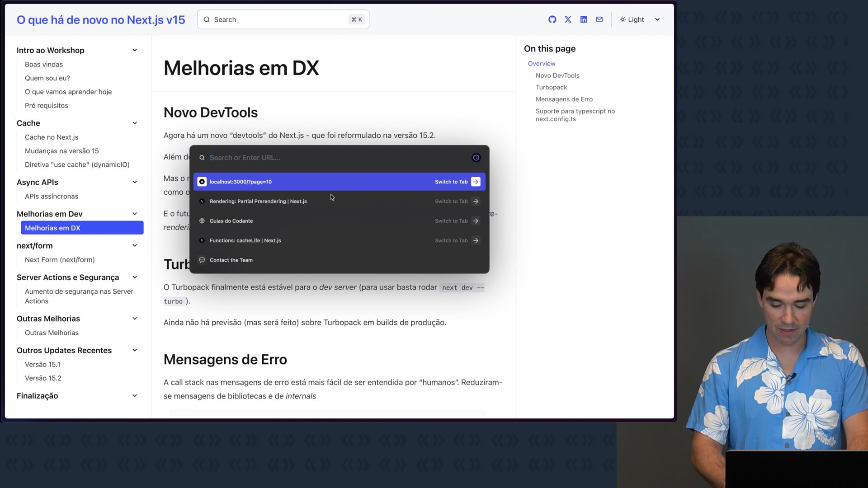This screenshot has height=488, width=868.
Task: Click the X (Twitter) icon in header
Action: coord(568,19)
